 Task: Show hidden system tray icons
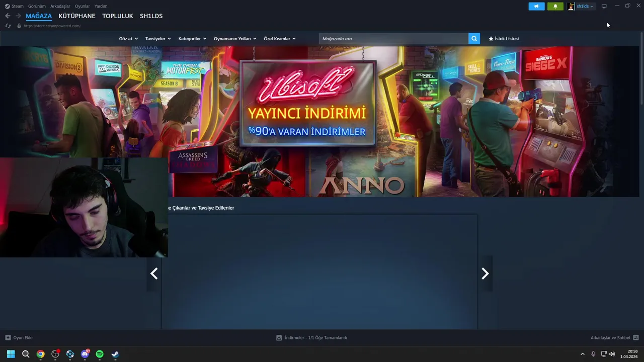coord(583,354)
